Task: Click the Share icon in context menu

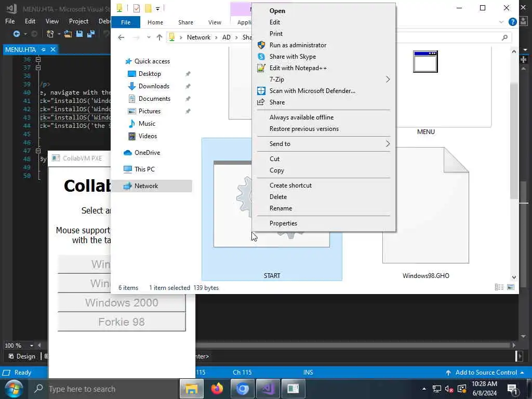Action: point(261,102)
